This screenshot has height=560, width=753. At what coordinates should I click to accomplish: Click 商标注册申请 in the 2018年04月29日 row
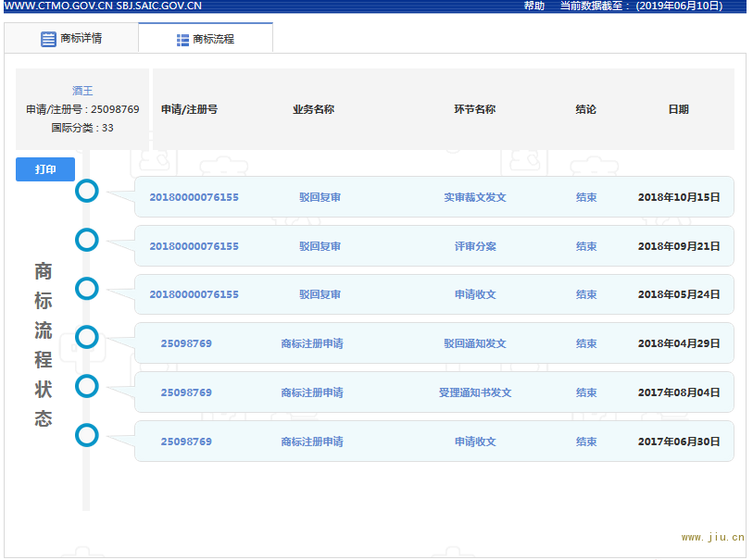[312, 343]
